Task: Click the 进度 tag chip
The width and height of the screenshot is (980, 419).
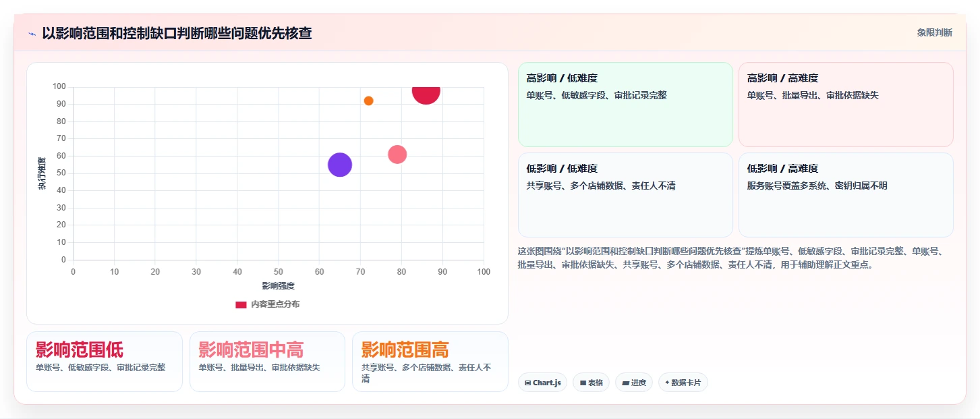Action: click(x=634, y=383)
